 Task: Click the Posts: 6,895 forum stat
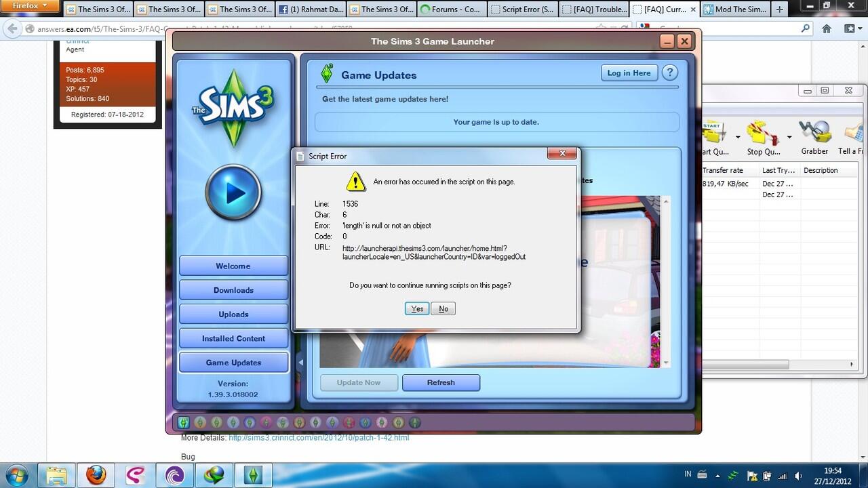coord(85,70)
